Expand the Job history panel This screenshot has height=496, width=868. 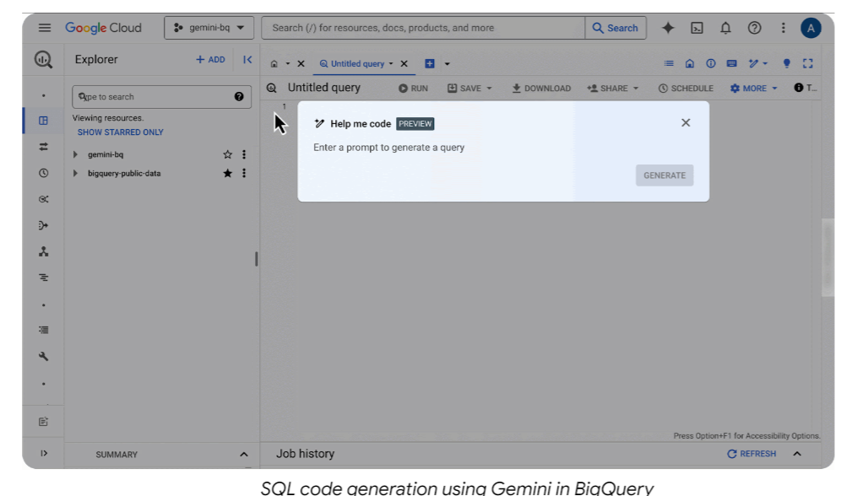point(797,454)
